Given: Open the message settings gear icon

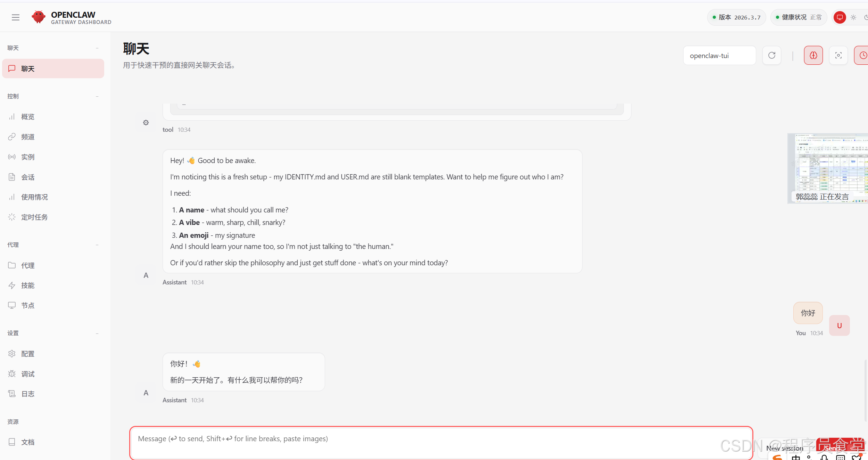Looking at the screenshot, I should pos(146,122).
